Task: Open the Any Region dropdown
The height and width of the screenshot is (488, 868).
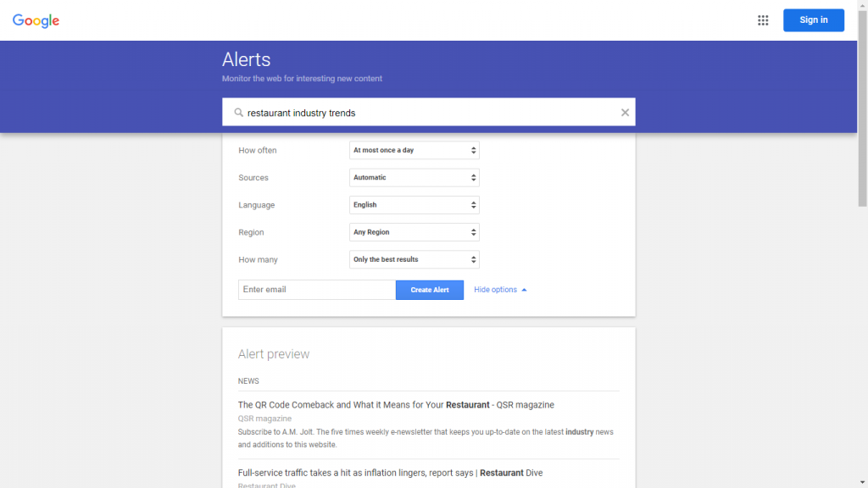Action: click(x=414, y=232)
